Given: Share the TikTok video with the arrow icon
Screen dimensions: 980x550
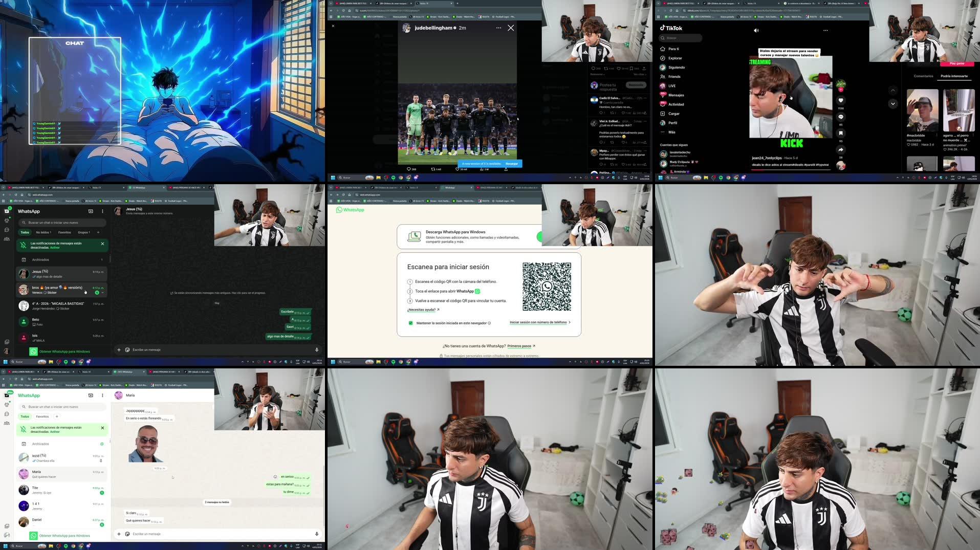Looking at the screenshot, I should 841,149.
